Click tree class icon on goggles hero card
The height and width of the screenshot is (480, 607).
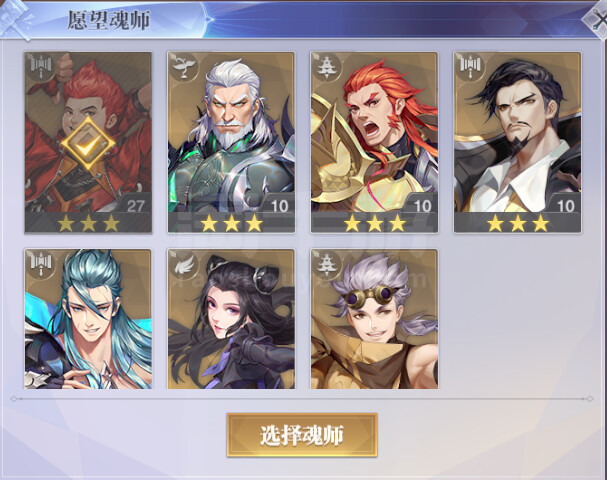(327, 264)
